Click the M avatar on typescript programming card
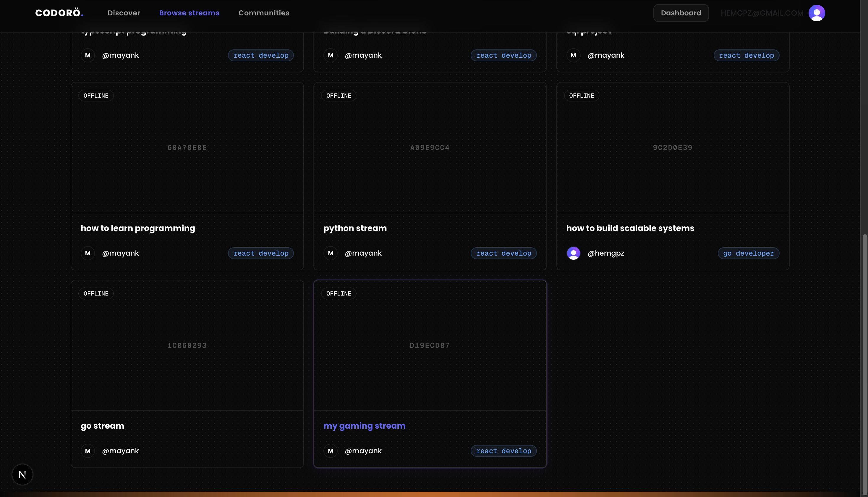 tap(88, 55)
